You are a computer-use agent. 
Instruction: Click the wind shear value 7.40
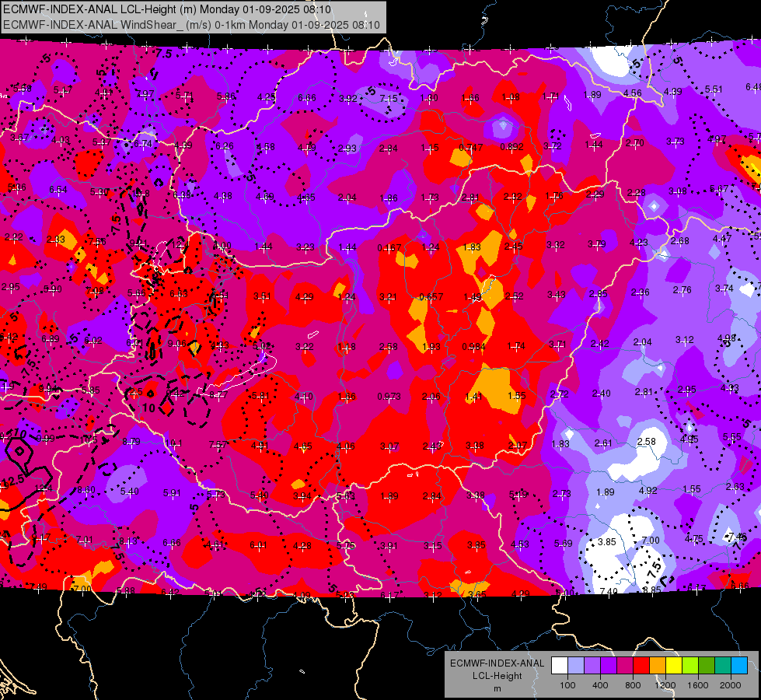click(609, 591)
